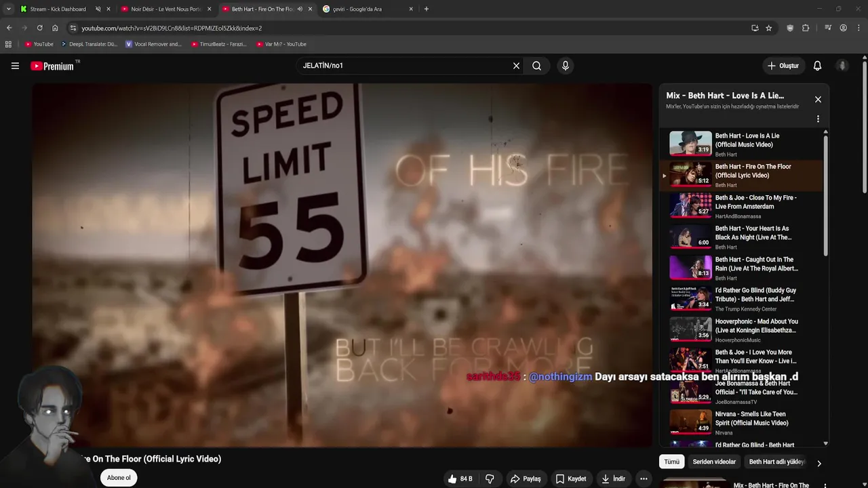Open the apps grid in bookmarks bar

[x=8, y=44]
